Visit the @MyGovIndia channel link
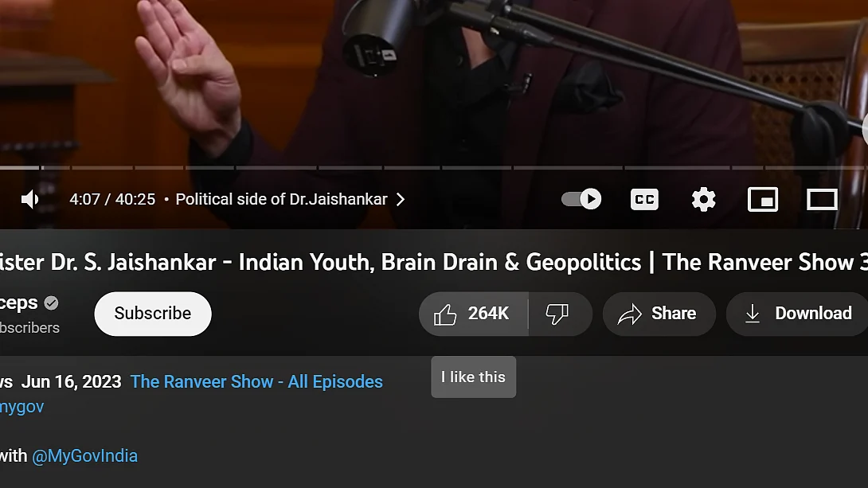Screen dimensions: 868x488 (x=85, y=455)
